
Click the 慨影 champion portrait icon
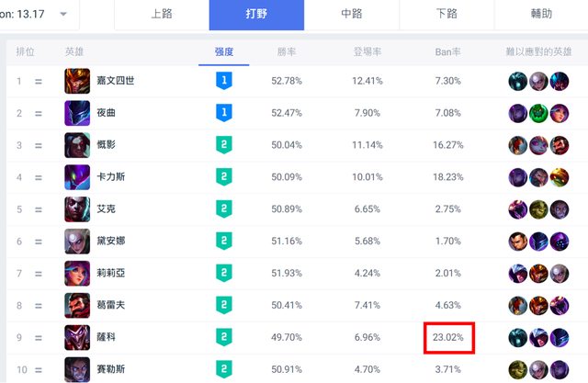pos(78,146)
